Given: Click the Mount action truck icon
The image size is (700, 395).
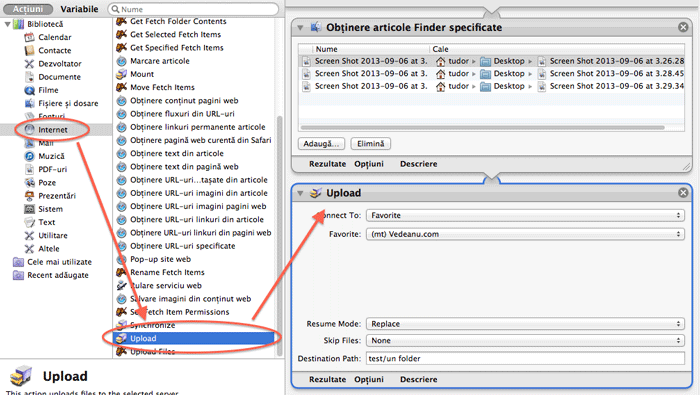Looking at the screenshot, I should pyautogui.click(x=121, y=74).
